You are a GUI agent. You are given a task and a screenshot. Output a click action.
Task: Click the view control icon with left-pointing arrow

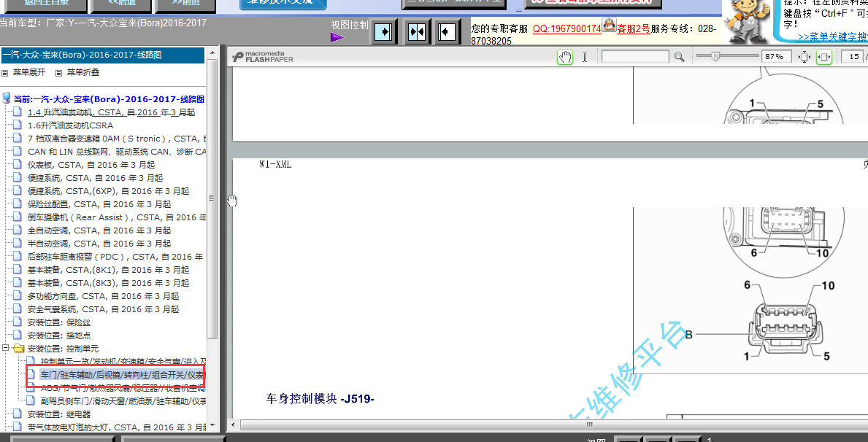(448, 31)
